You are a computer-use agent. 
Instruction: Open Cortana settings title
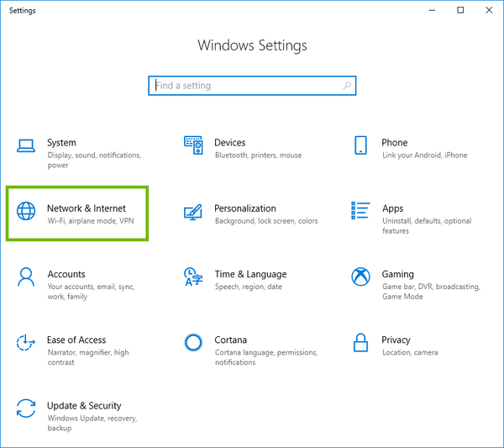tap(230, 340)
